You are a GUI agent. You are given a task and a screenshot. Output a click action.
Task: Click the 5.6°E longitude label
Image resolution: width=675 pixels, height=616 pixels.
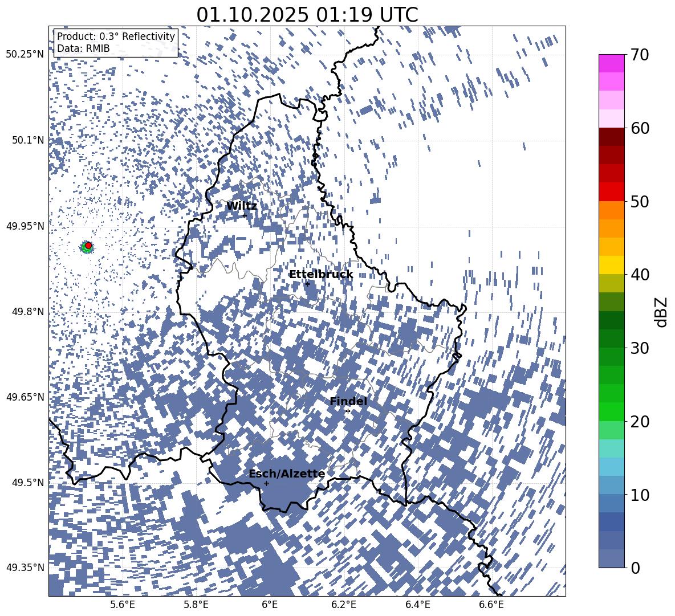point(123,605)
